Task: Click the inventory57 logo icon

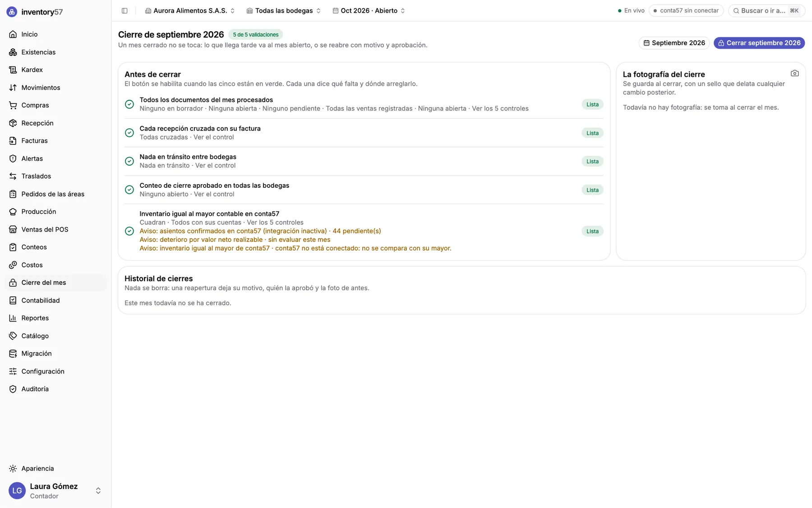Action: click(x=12, y=12)
